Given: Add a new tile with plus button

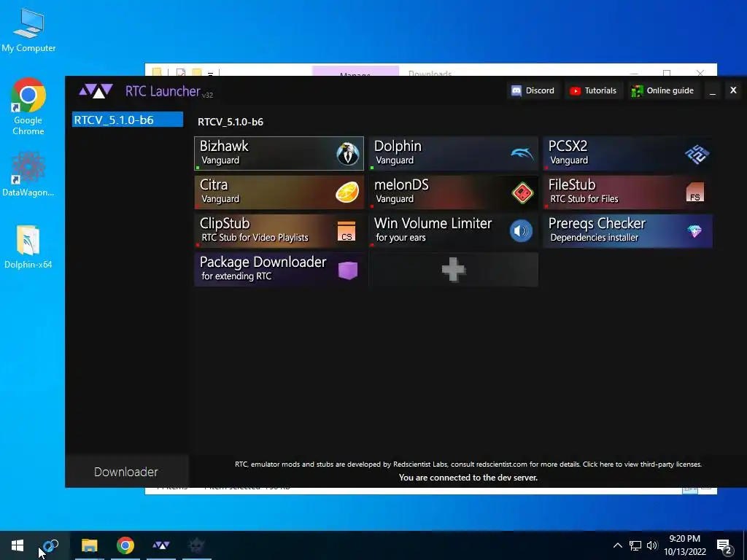Looking at the screenshot, I should pyautogui.click(x=453, y=270).
